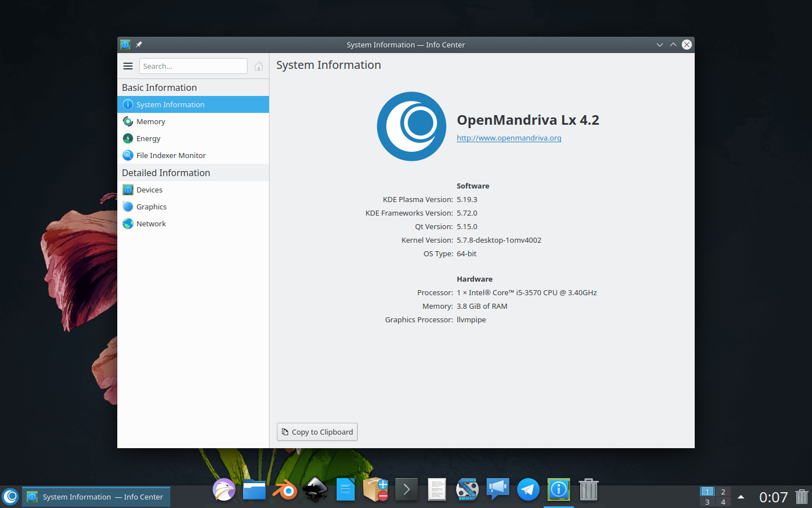Open the Memory module
This screenshot has height=508, width=812.
tap(193, 121)
